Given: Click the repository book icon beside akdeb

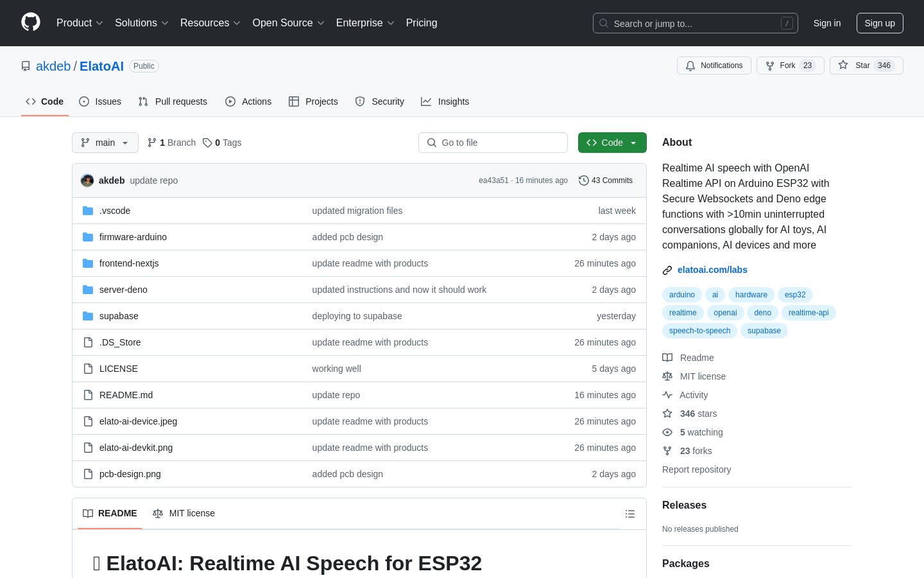Looking at the screenshot, I should tap(26, 66).
